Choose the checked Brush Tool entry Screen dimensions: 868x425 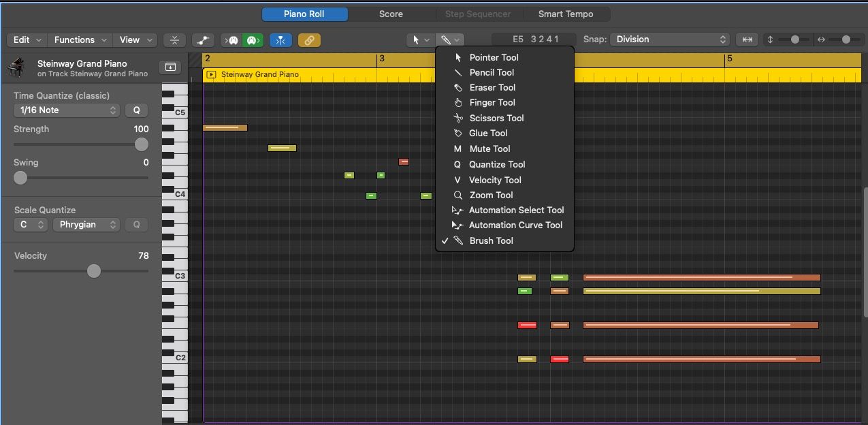pyautogui.click(x=504, y=240)
